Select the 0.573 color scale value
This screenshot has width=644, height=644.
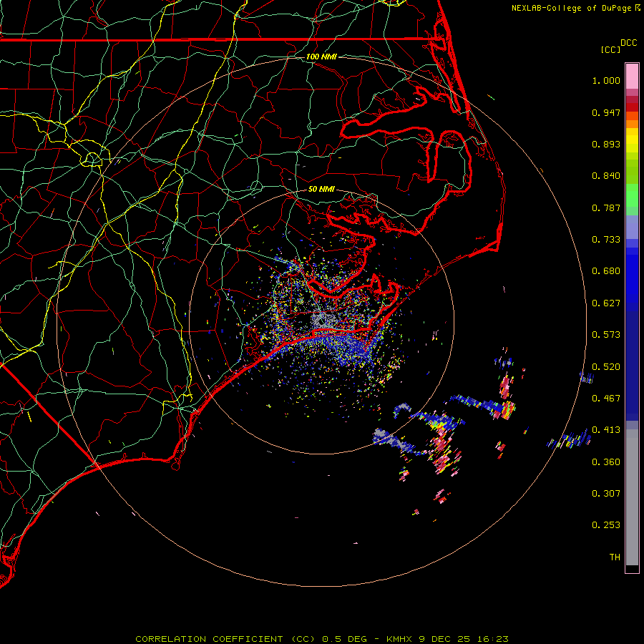click(x=606, y=335)
